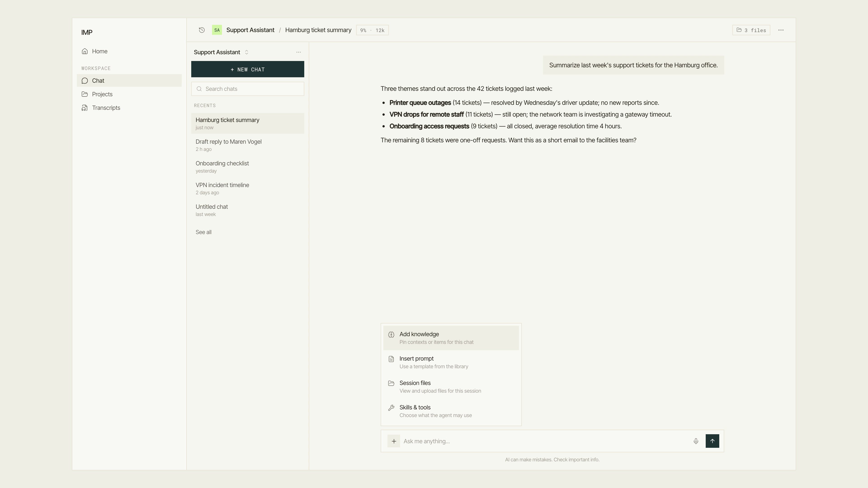Open Projects in workspace sidebar
Image resolution: width=868 pixels, height=488 pixels.
(x=129, y=94)
